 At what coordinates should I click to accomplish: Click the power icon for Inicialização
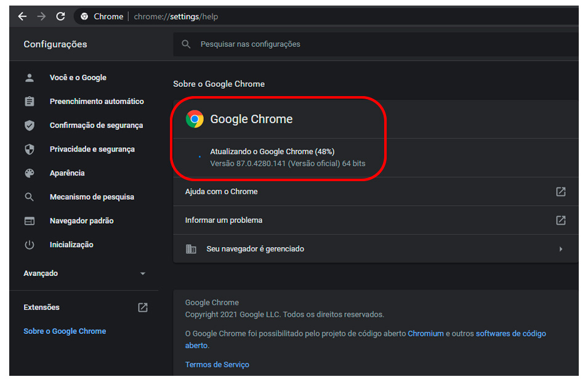pos(29,245)
